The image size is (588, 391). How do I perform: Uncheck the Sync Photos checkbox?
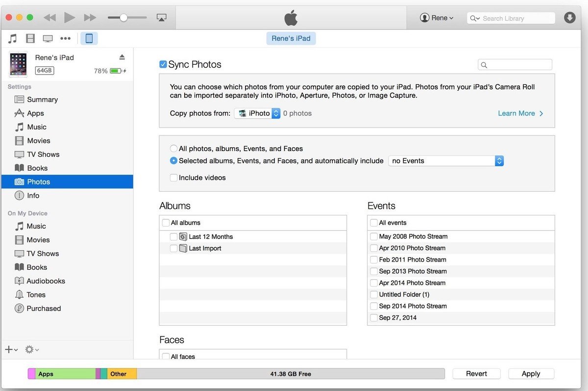[163, 64]
